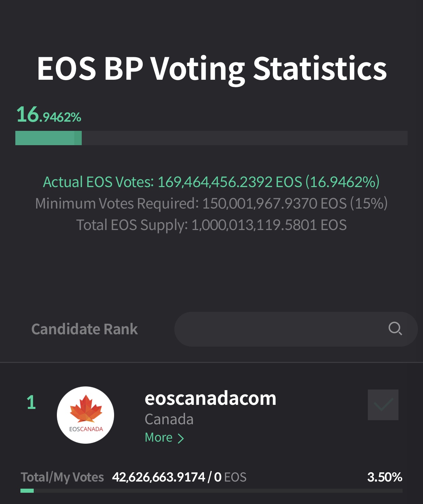Screen dimensions: 423x504
Task: Tick the vote checkbox for eoscanadacom
Action: pos(383,405)
